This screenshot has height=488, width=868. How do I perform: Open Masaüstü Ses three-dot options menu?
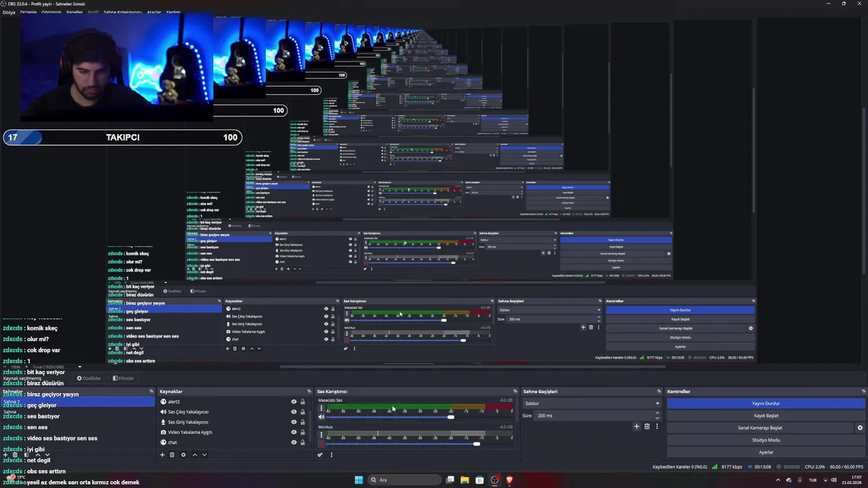click(321, 409)
